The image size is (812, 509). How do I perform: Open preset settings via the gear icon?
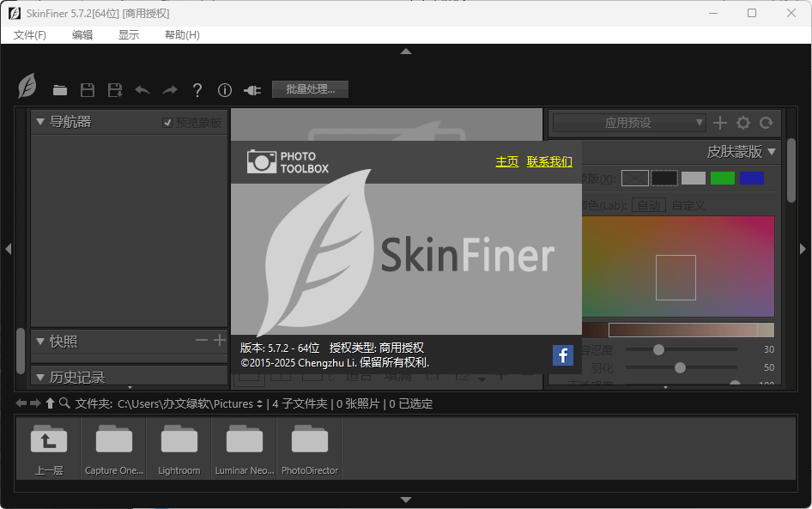point(743,122)
